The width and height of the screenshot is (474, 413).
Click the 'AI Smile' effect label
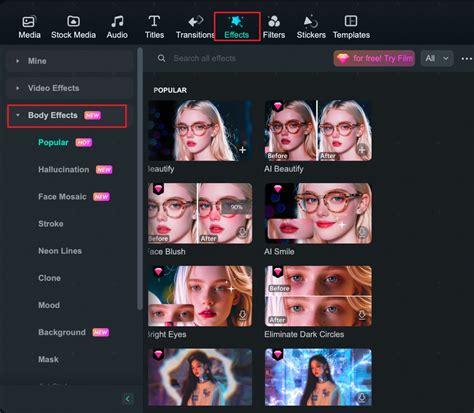279,252
